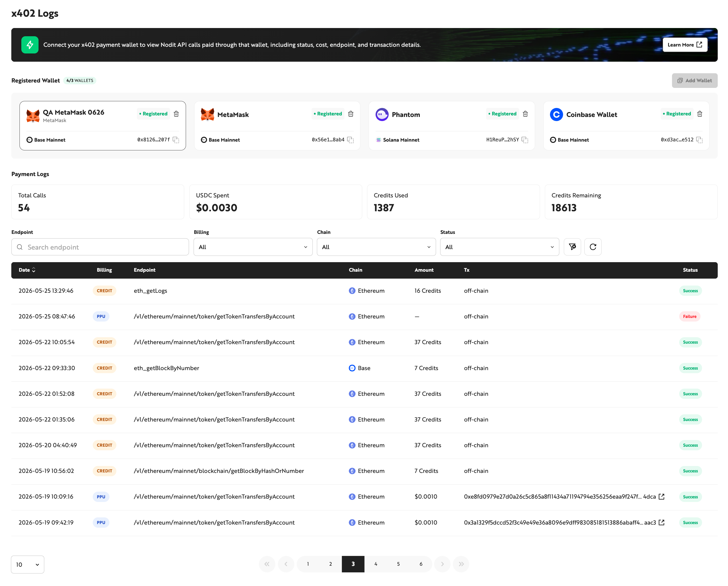Open transaction 0x3a1329f5… in explorer
Image resolution: width=728 pixels, height=586 pixels.
coord(662,522)
